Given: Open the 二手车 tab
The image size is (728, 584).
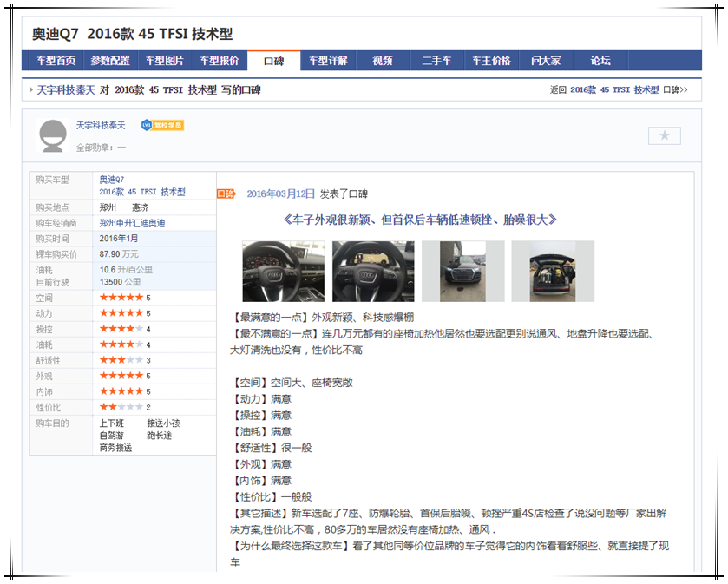Looking at the screenshot, I should 437,61.
